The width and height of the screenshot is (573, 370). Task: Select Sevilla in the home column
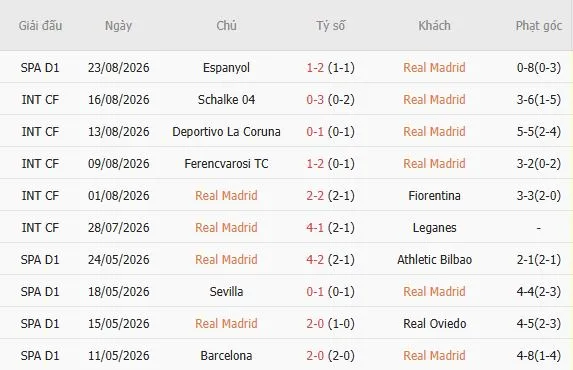pos(226,291)
